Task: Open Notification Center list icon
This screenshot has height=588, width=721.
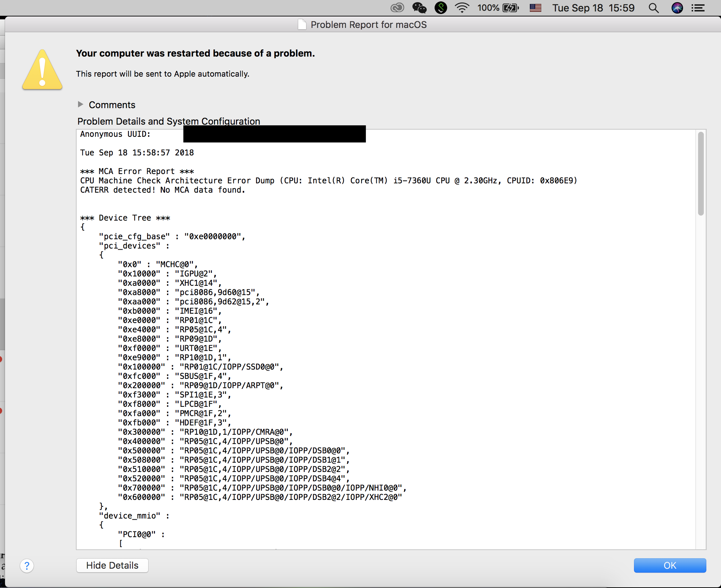Action: click(x=698, y=8)
